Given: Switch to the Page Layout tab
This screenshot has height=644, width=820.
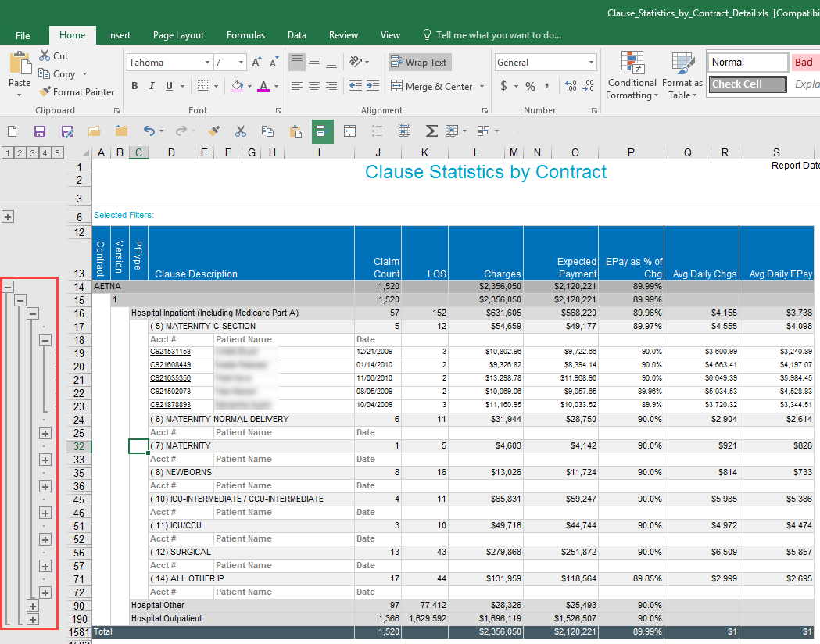Looking at the screenshot, I should (x=178, y=35).
